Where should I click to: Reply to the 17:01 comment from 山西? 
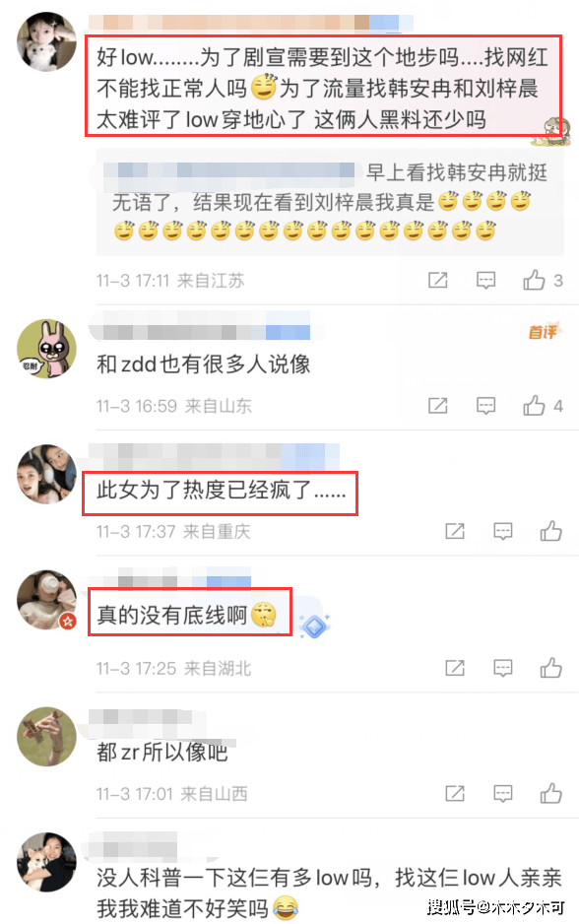[x=503, y=794]
